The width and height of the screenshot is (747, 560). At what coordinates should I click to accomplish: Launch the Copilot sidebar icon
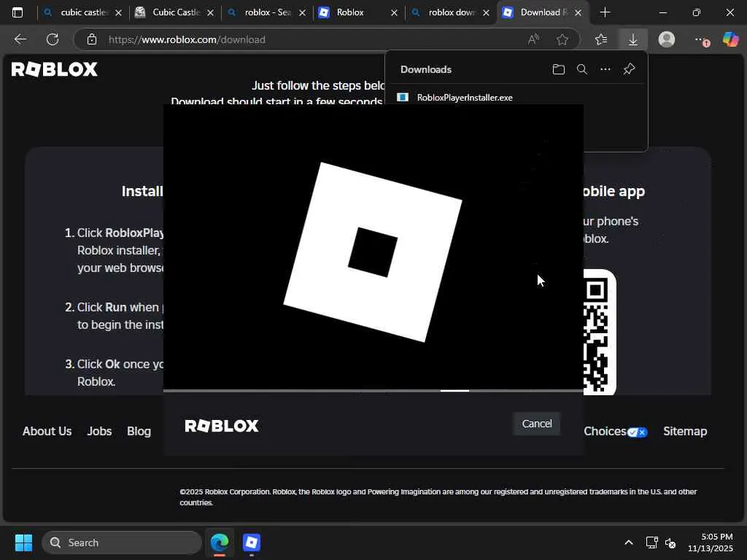coord(730,39)
